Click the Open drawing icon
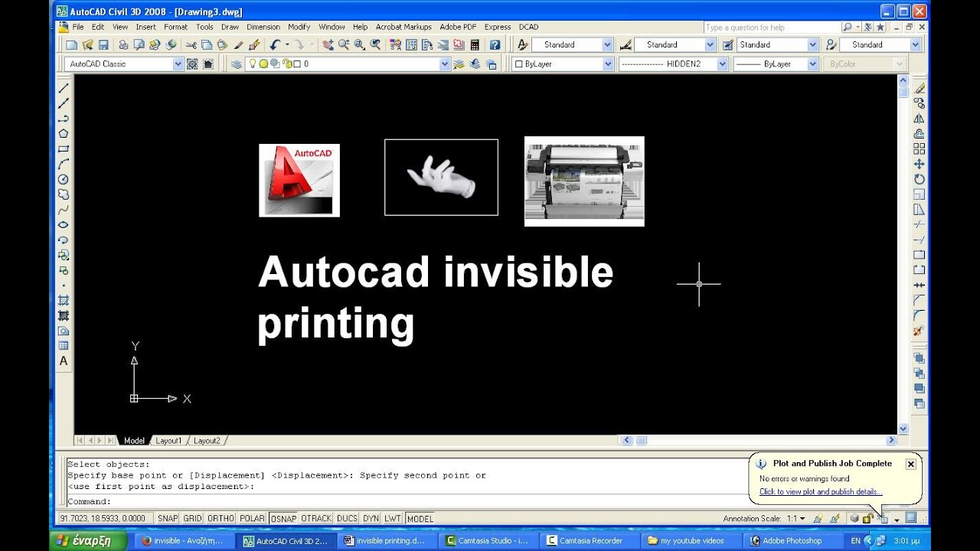The image size is (980, 551). click(x=87, y=45)
